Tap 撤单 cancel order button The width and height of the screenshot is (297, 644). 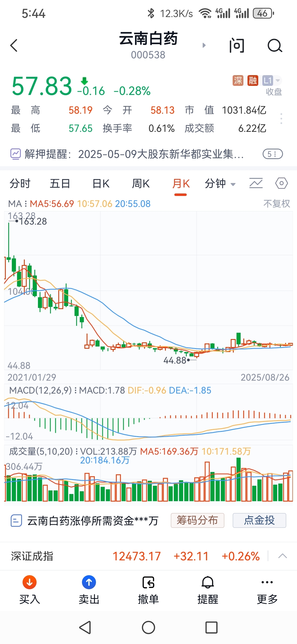[x=148, y=590]
